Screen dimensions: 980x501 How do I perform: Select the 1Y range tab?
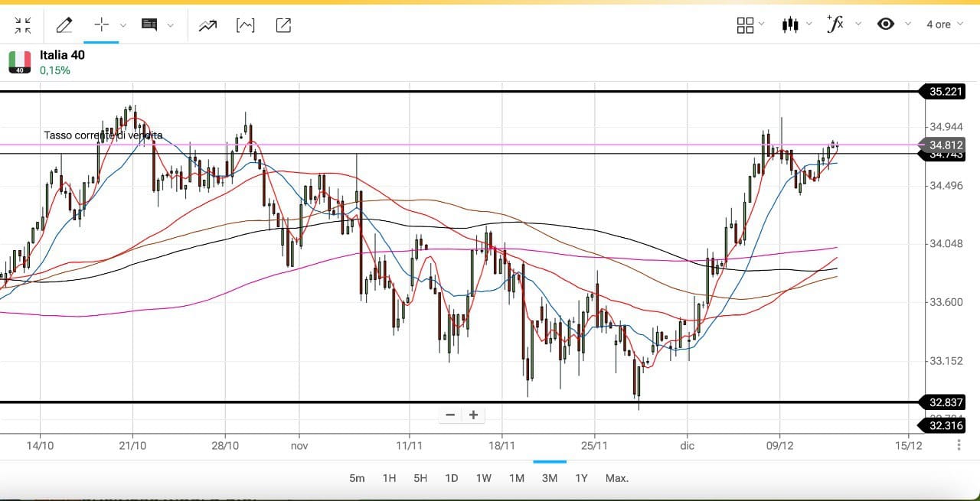click(581, 478)
